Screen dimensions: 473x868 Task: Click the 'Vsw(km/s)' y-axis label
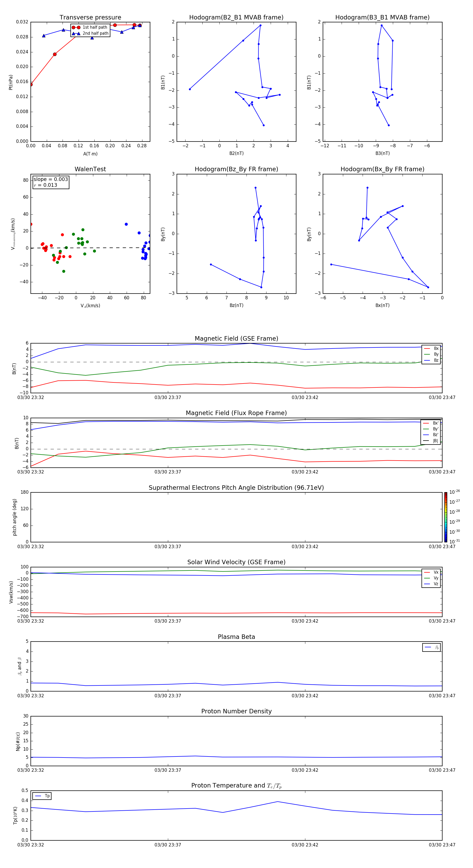11,592
